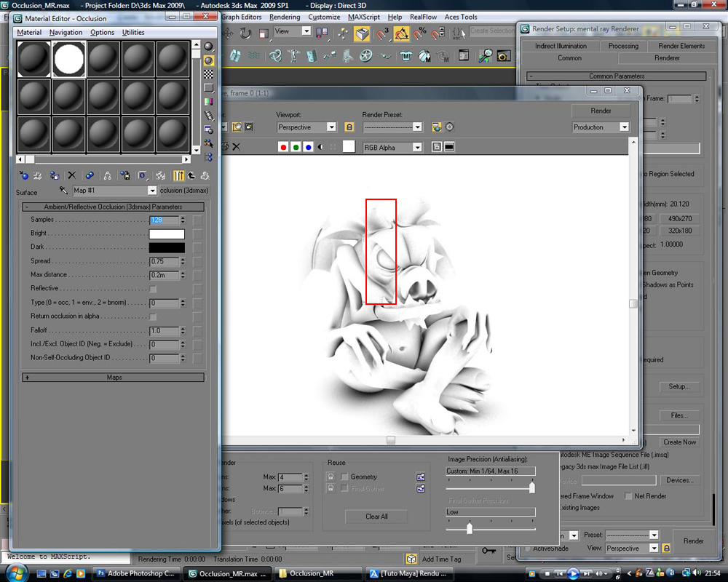Click the Clear All button

[x=376, y=517]
